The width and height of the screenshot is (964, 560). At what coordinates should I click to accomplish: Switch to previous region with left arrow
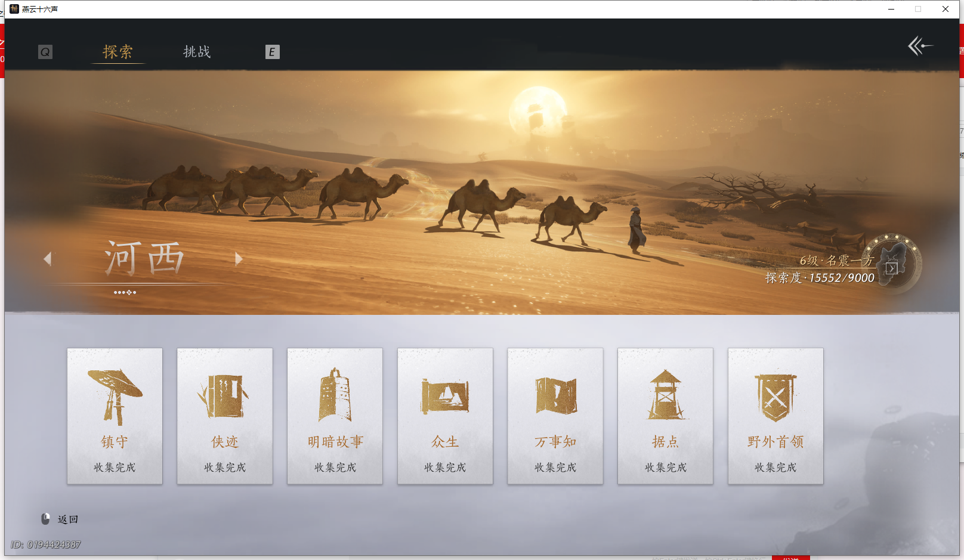point(47,258)
